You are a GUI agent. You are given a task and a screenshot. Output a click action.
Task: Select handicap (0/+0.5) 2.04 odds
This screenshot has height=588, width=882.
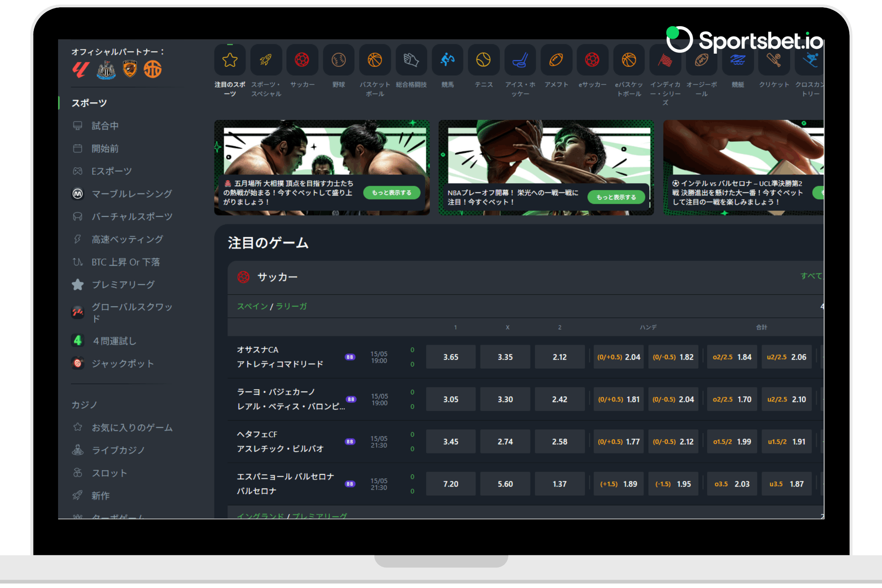pos(619,357)
